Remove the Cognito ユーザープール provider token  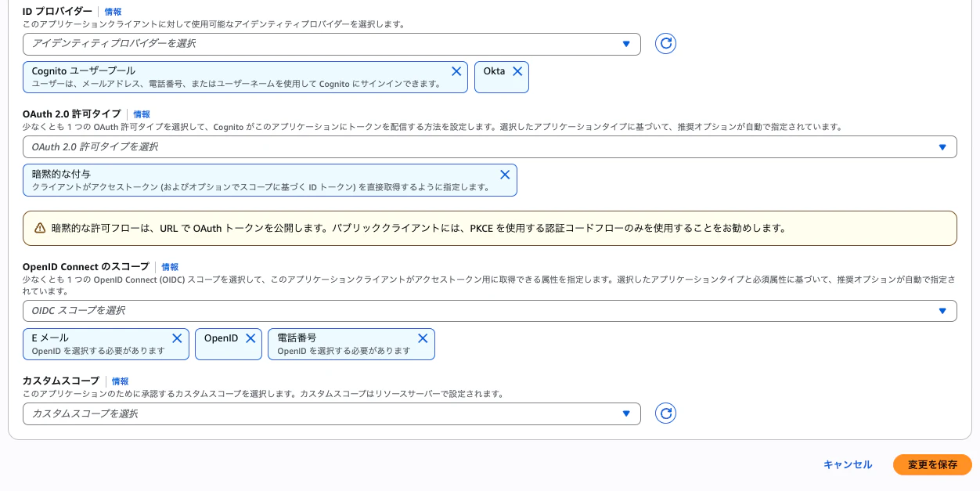click(456, 71)
